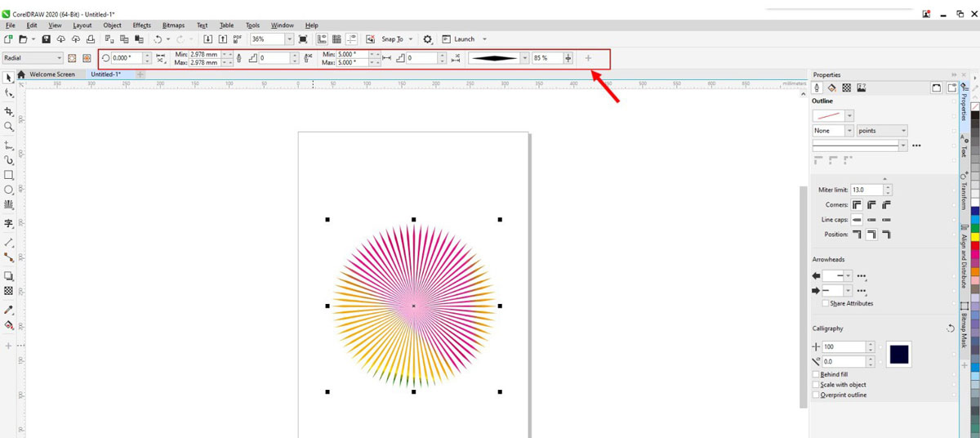Image resolution: width=980 pixels, height=438 pixels.
Task: Open the Effects menu
Action: [141, 25]
